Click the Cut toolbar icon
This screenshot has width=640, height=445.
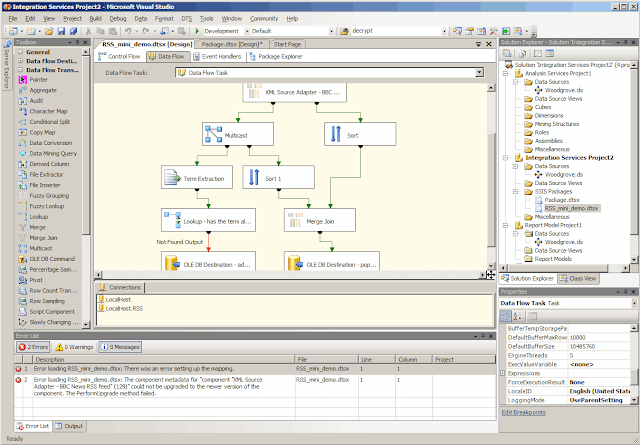point(88,31)
